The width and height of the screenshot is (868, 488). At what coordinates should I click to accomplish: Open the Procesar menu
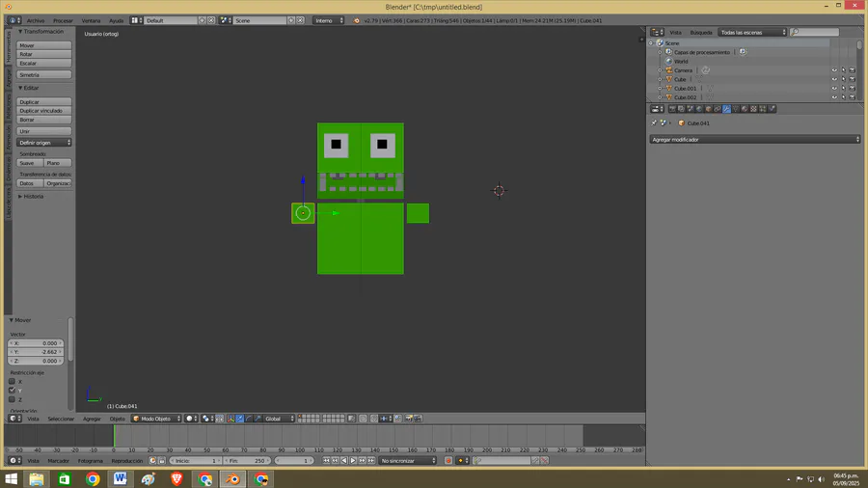pos(63,20)
